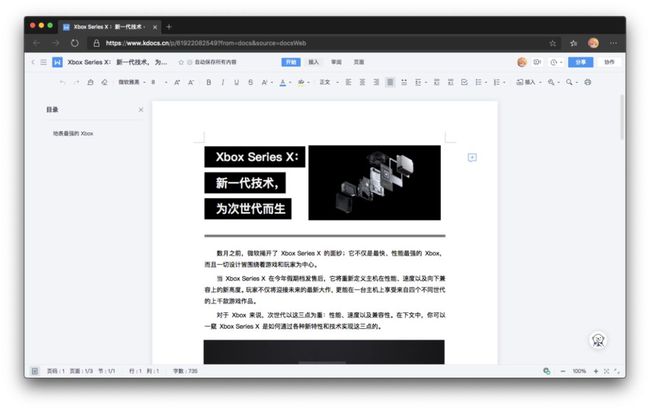Click the blue 分享 share button
650x410 pixels.
click(580, 62)
